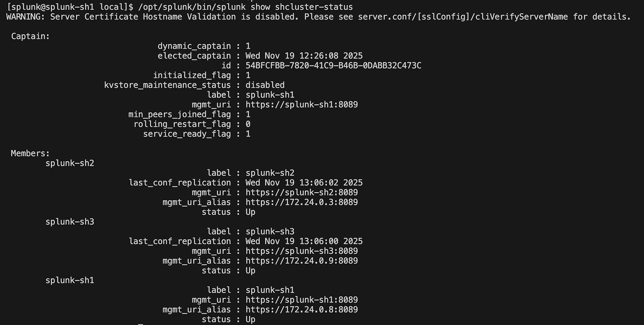The height and width of the screenshot is (325, 644).
Task: Click the 'shcluster-status' command text
Action: click(x=314, y=7)
